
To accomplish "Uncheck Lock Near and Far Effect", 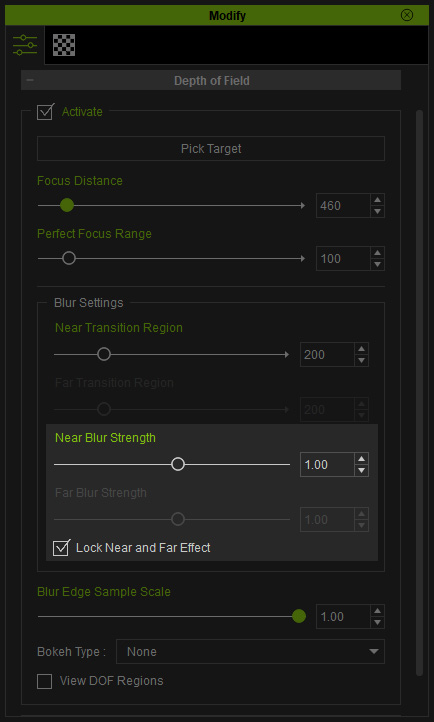I will (61, 547).
